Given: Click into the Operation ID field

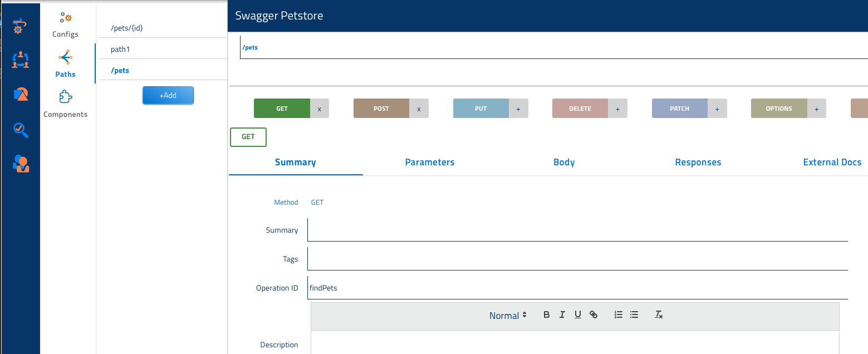Looking at the screenshot, I should tap(577, 288).
